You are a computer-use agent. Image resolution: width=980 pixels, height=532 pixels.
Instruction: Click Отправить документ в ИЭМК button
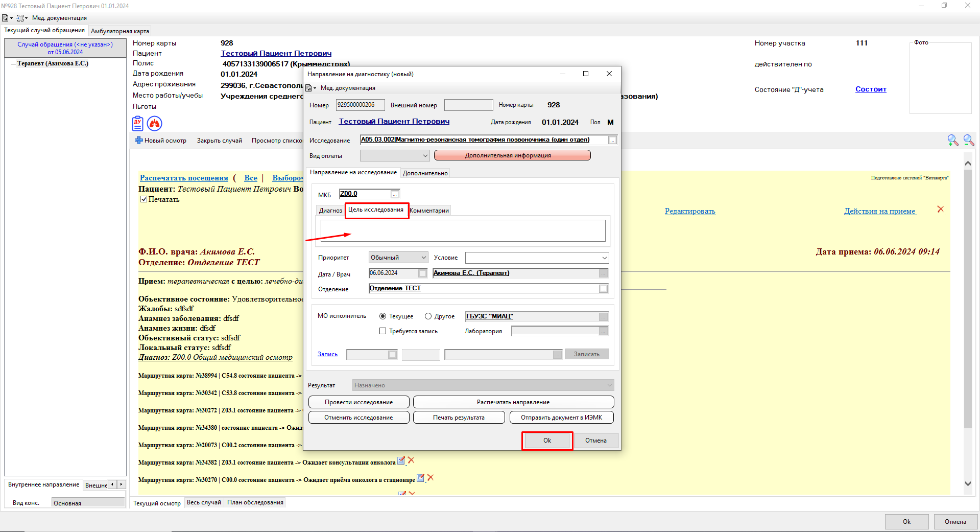tap(561, 418)
